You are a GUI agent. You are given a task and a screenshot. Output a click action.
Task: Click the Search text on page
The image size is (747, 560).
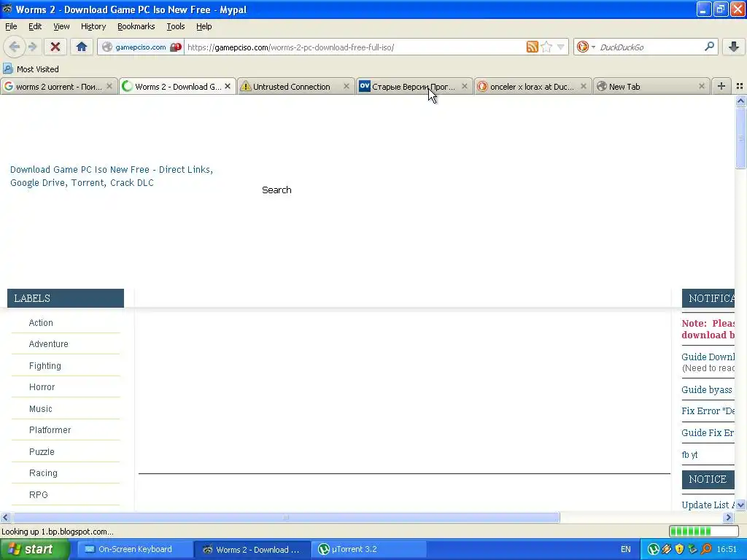276,190
